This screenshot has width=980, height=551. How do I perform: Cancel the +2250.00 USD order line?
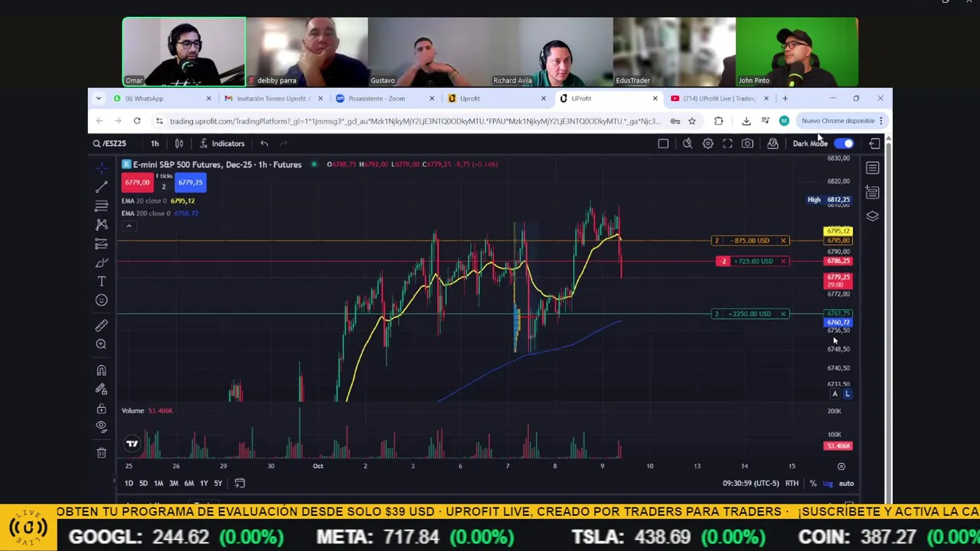pos(783,314)
